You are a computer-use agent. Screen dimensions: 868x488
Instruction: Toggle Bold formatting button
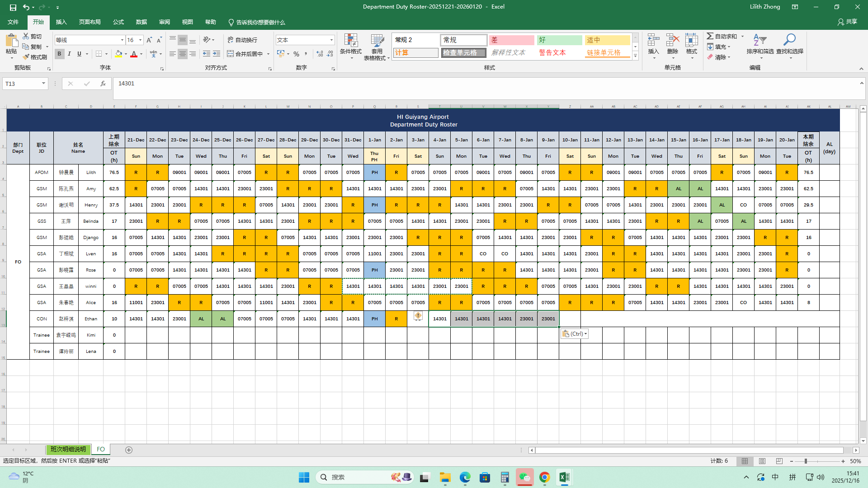(59, 54)
